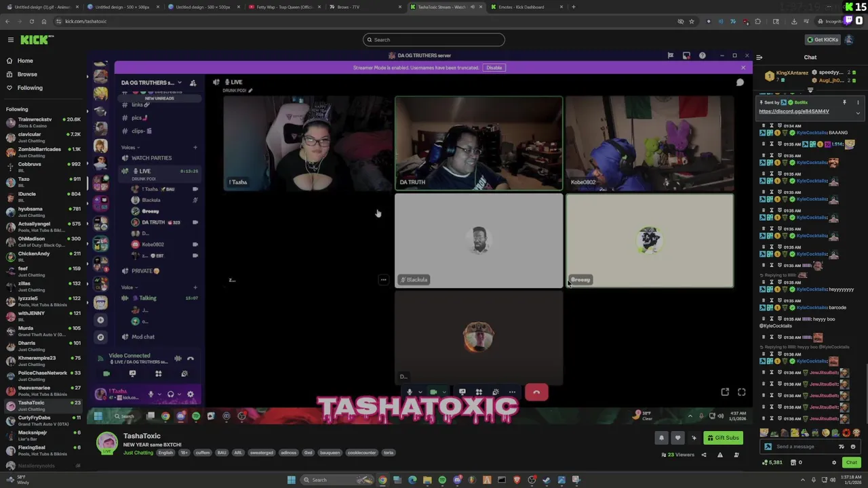
Task: Toggle camera in Discord voice panel
Action: 106,373
